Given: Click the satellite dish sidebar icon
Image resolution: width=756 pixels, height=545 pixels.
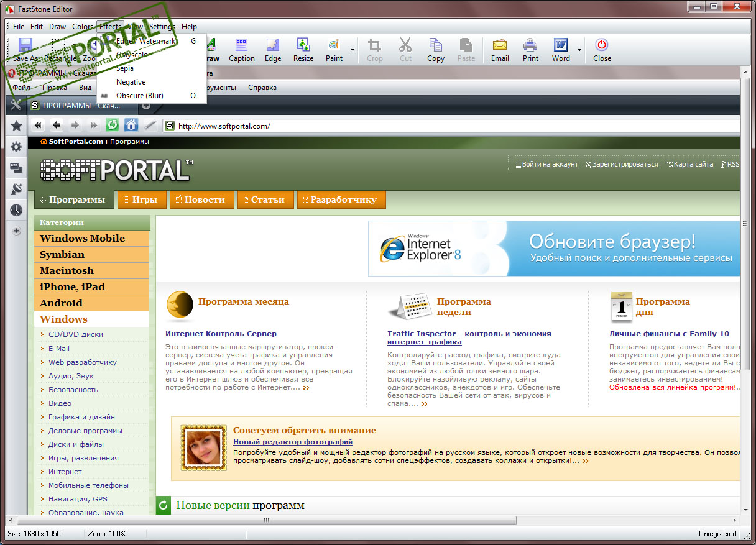Looking at the screenshot, I should [x=16, y=189].
